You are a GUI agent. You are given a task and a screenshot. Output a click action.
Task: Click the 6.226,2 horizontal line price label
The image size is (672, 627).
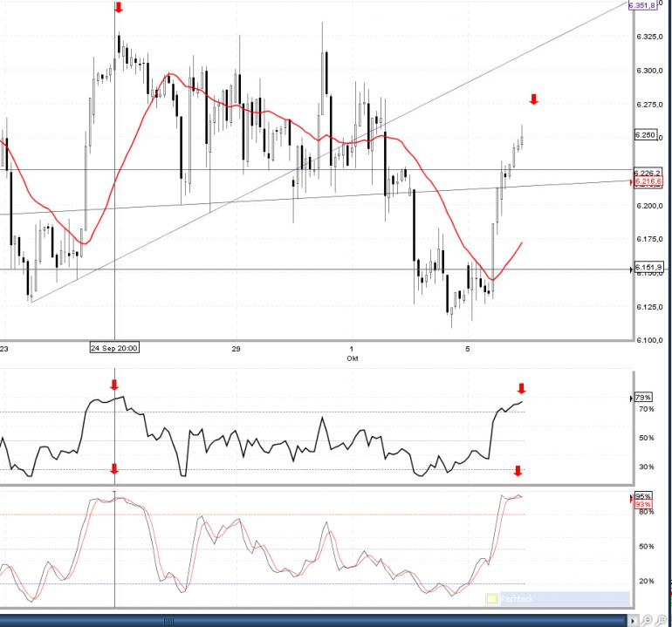648,172
